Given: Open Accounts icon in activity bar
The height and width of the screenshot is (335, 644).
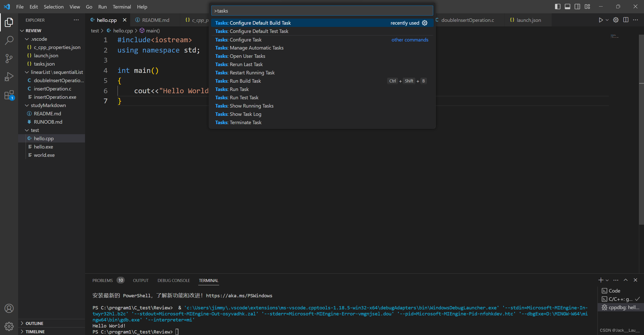Looking at the screenshot, I should pyautogui.click(x=9, y=308).
